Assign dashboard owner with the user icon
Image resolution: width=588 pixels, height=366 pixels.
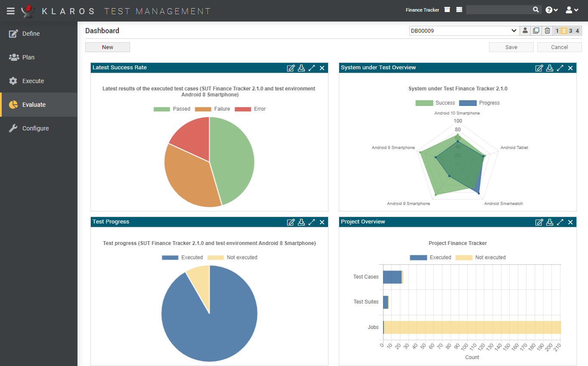point(525,31)
